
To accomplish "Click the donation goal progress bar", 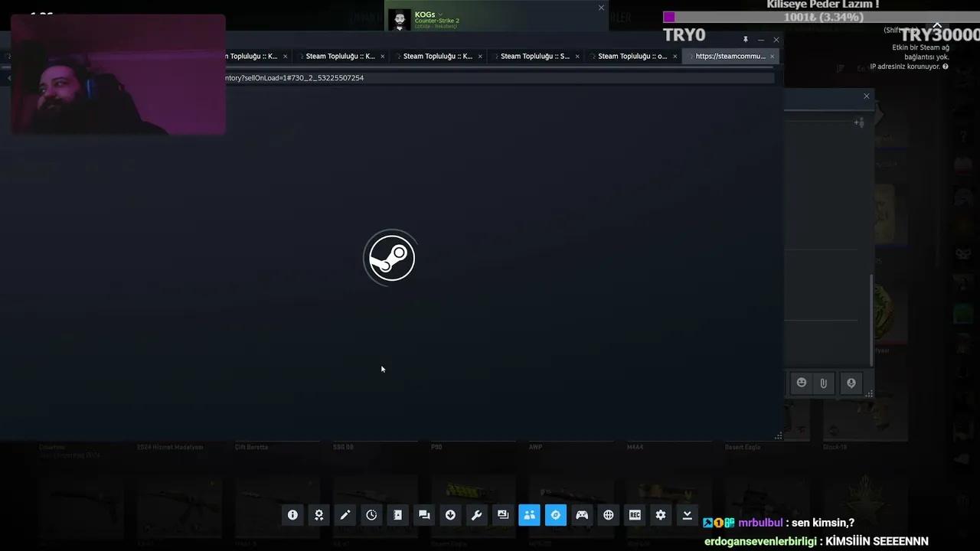I will click(823, 17).
